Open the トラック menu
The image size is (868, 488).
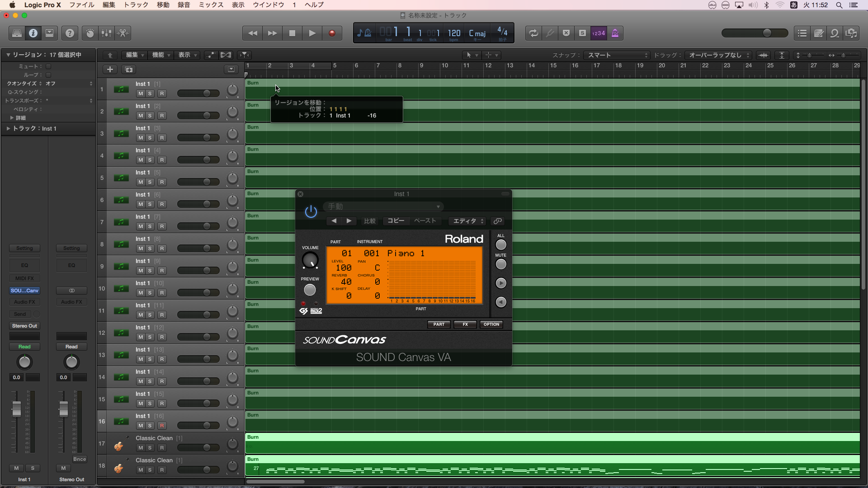136,5
